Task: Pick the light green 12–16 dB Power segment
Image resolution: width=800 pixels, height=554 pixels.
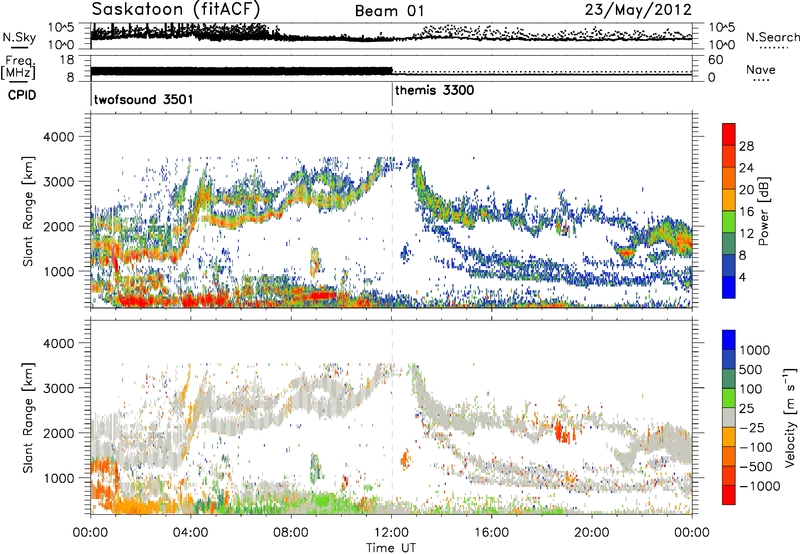Action: pyautogui.click(x=729, y=221)
